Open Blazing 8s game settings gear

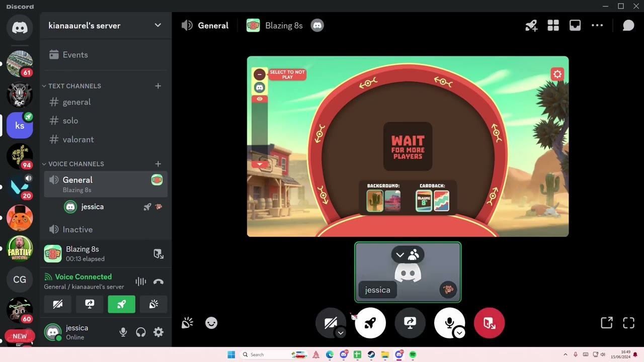point(557,74)
